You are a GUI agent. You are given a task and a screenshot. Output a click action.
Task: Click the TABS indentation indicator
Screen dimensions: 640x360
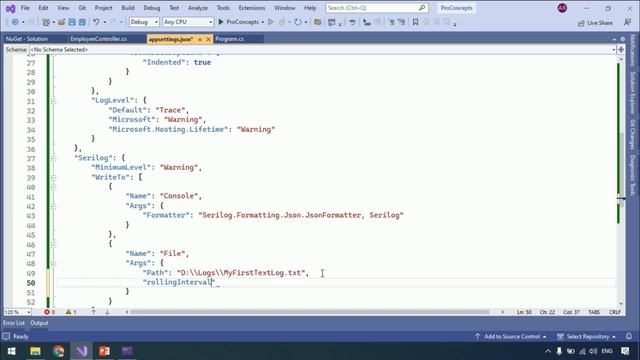(594, 312)
